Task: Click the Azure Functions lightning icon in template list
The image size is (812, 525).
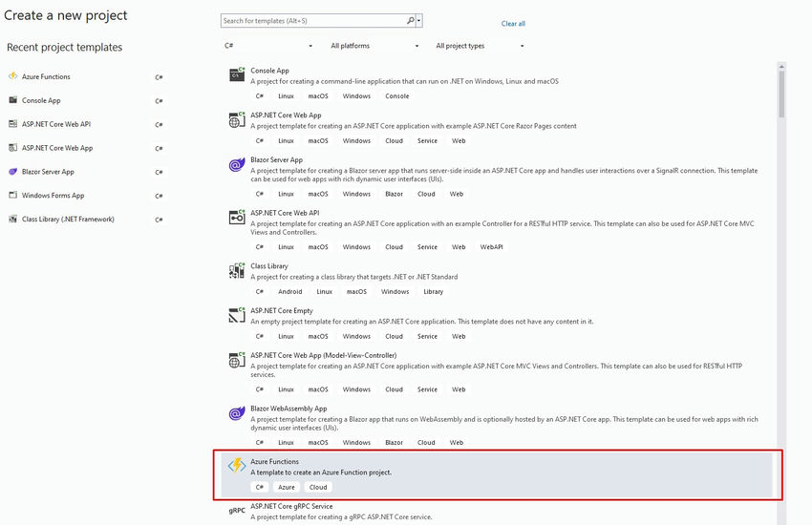Action: tap(237, 465)
